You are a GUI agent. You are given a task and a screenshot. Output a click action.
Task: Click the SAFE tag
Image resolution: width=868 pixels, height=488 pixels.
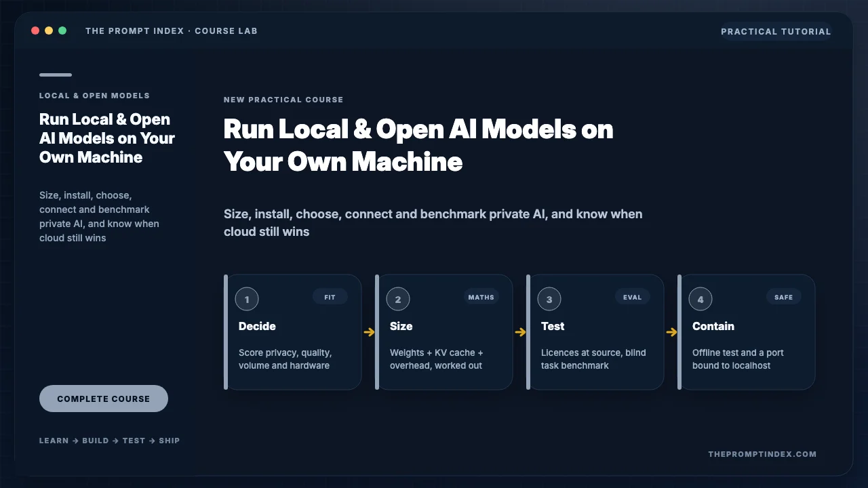[x=784, y=297]
